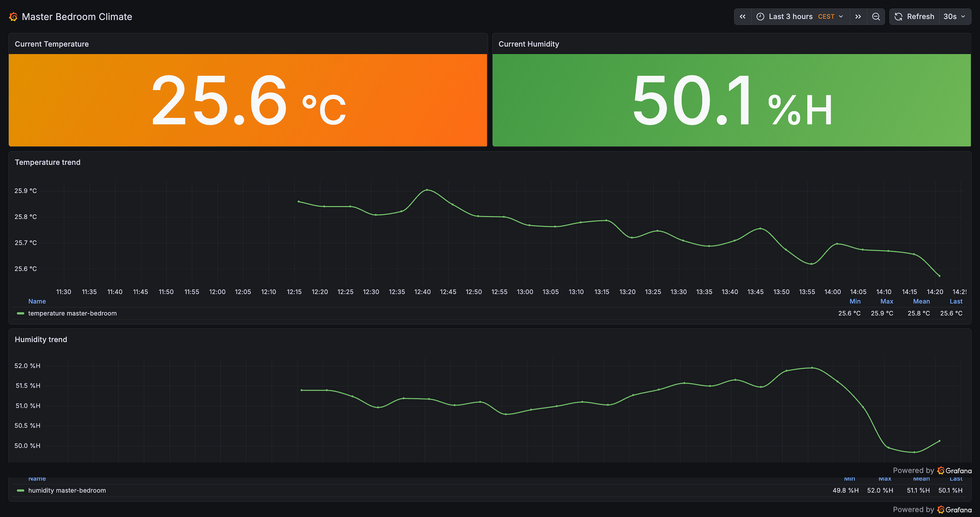Click the clock icon in time picker

pos(760,17)
